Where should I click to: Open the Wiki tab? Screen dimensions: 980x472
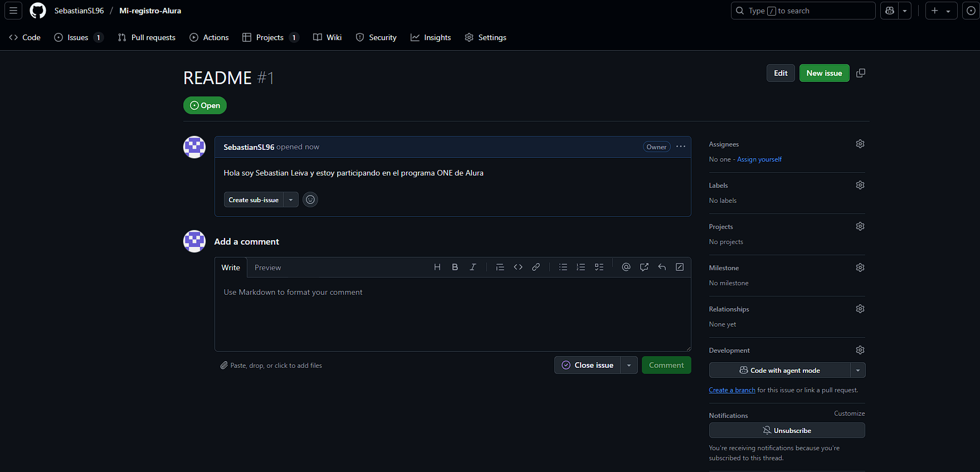[328, 37]
